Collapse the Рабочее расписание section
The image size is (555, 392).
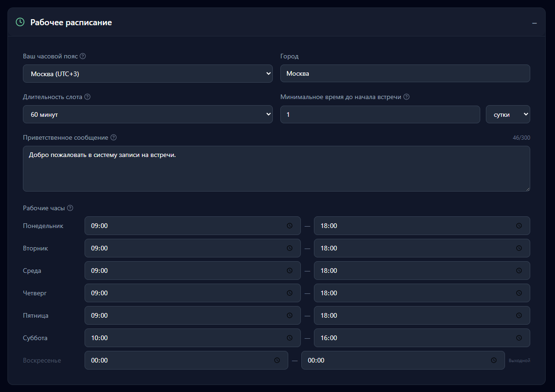[x=534, y=23]
